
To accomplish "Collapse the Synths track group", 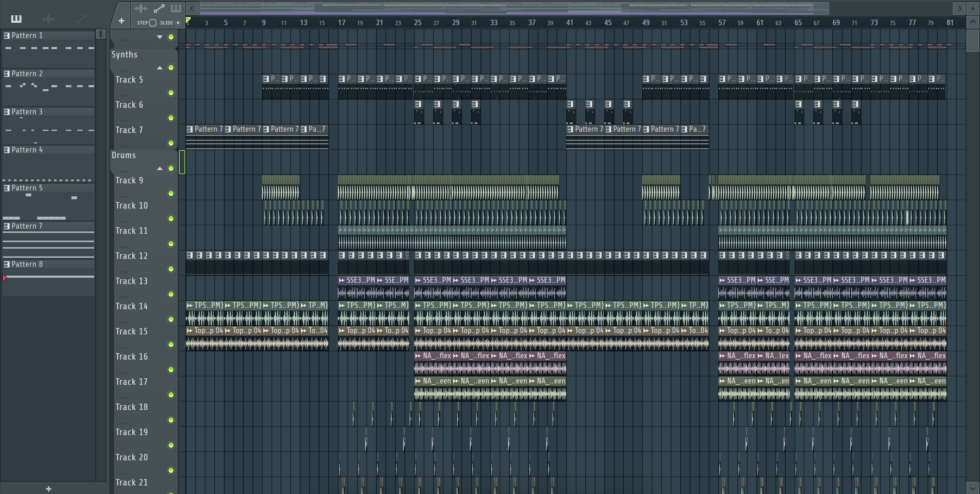I will (x=160, y=68).
